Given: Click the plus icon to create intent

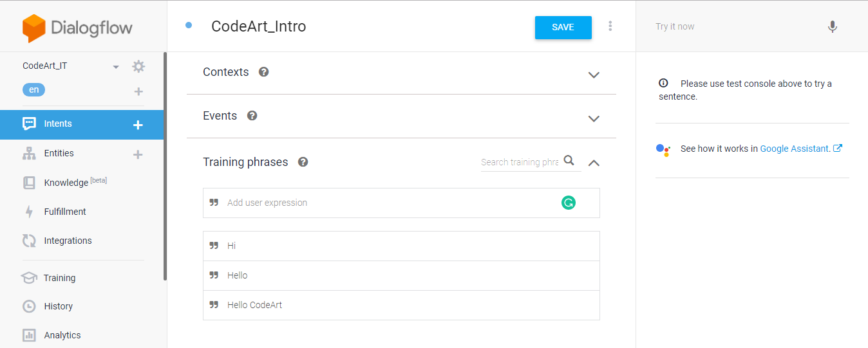Looking at the screenshot, I should coord(138,125).
